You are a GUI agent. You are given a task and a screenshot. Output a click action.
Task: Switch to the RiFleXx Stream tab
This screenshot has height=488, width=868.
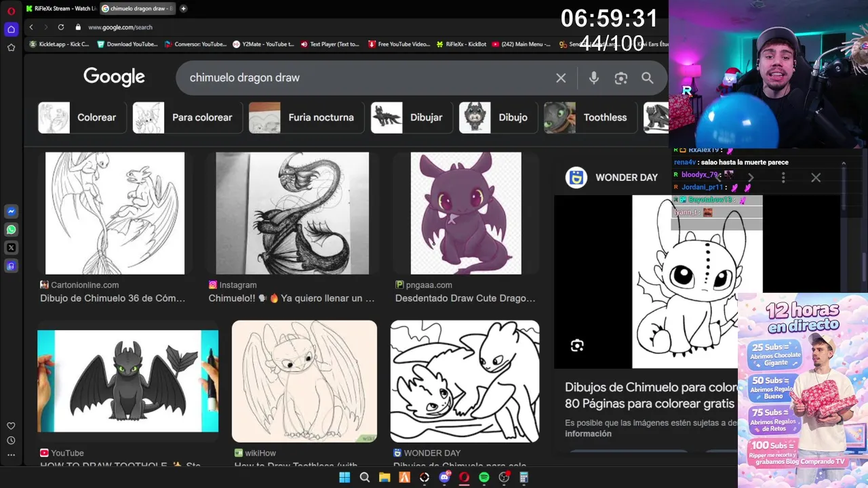(x=61, y=9)
